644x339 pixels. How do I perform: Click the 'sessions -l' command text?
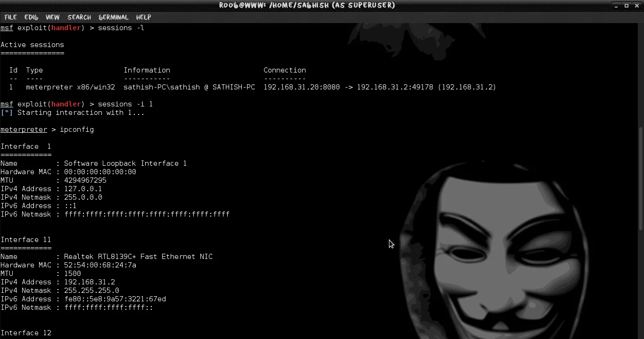pos(121,28)
